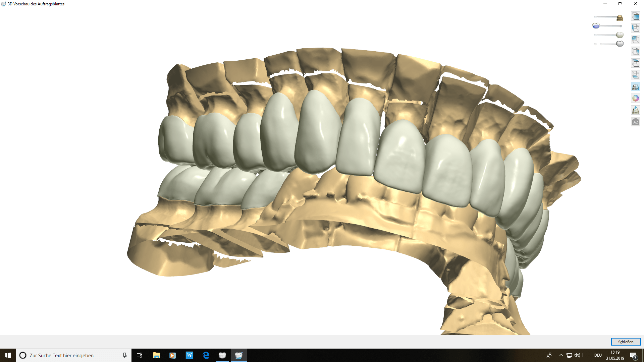Adjust the white tooth transparency slider
This screenshot has height=362, width=644.
point(620,35)
